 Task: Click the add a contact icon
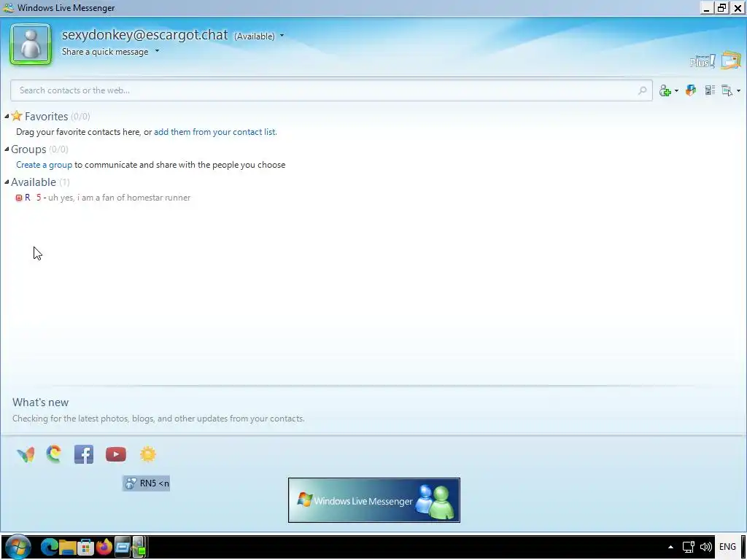(x=665, y=90)
